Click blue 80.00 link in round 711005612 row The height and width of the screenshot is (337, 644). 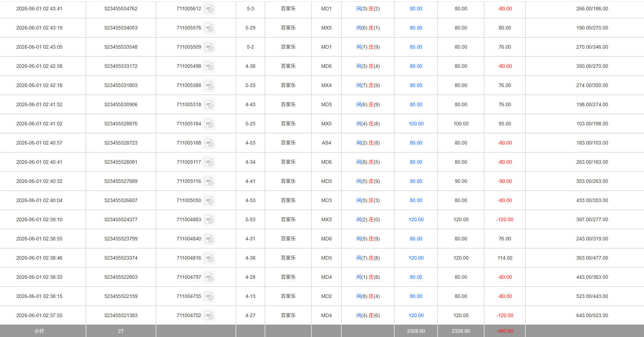pos(416,9)
